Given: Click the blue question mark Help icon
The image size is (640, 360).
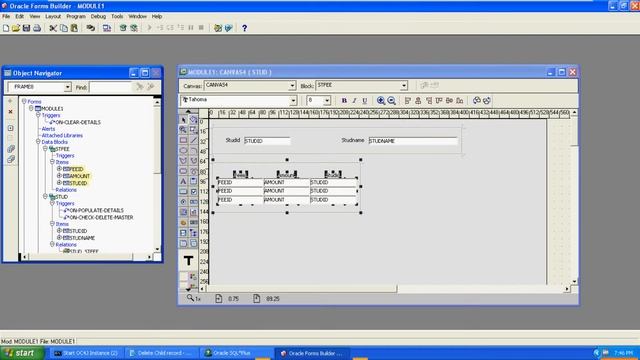Looking at the screenshot, I should click(x=244, y=28).
